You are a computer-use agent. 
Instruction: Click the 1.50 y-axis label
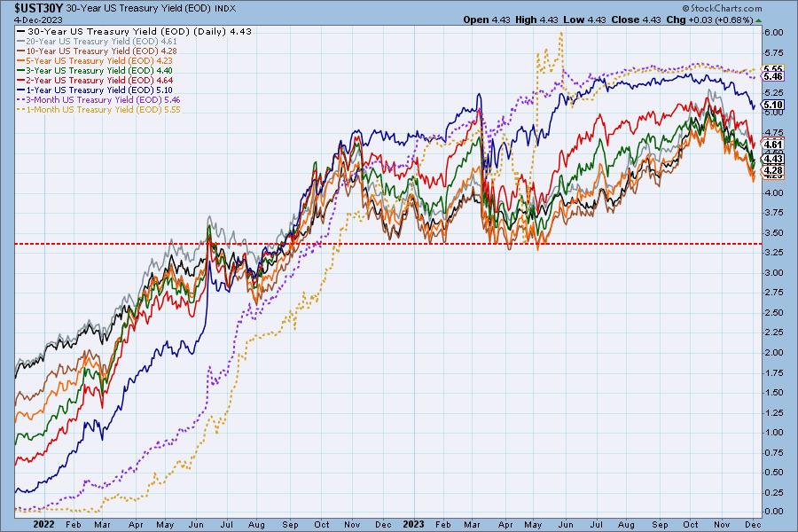point(773,393)
